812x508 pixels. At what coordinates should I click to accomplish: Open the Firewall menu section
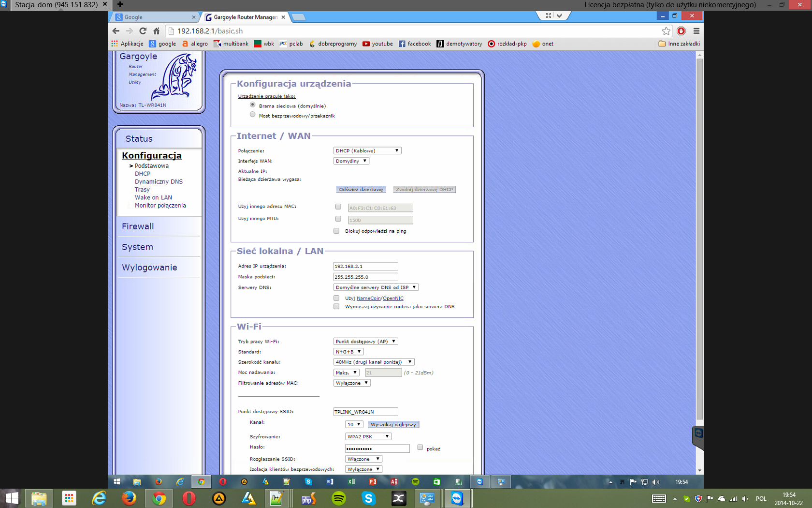click(138, 226)
